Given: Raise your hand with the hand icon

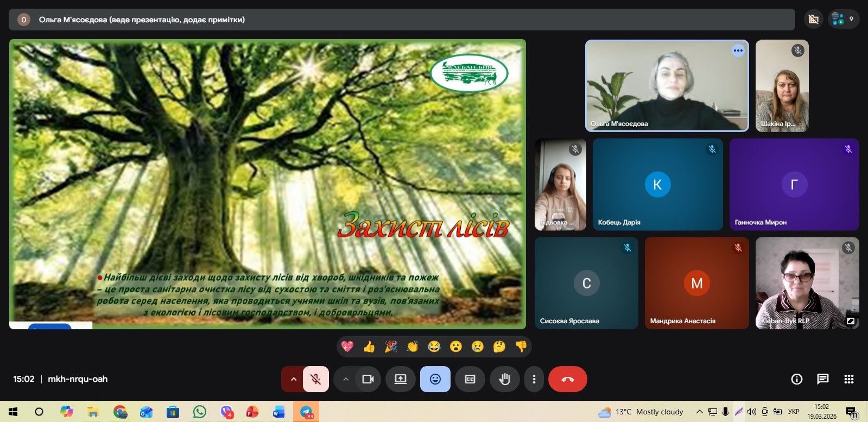Looking at the screenshot, I should click(505, 379).
